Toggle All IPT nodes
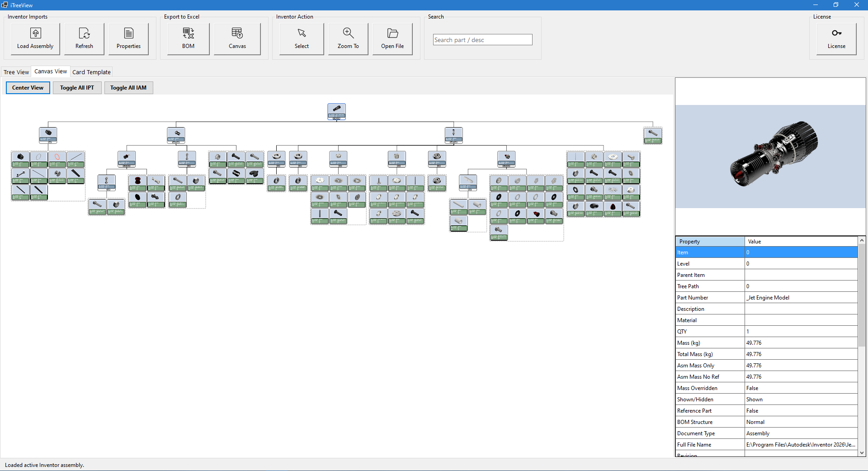Image resolution: width=868 pixels, height=471 pixels. (x=77, y=87)
